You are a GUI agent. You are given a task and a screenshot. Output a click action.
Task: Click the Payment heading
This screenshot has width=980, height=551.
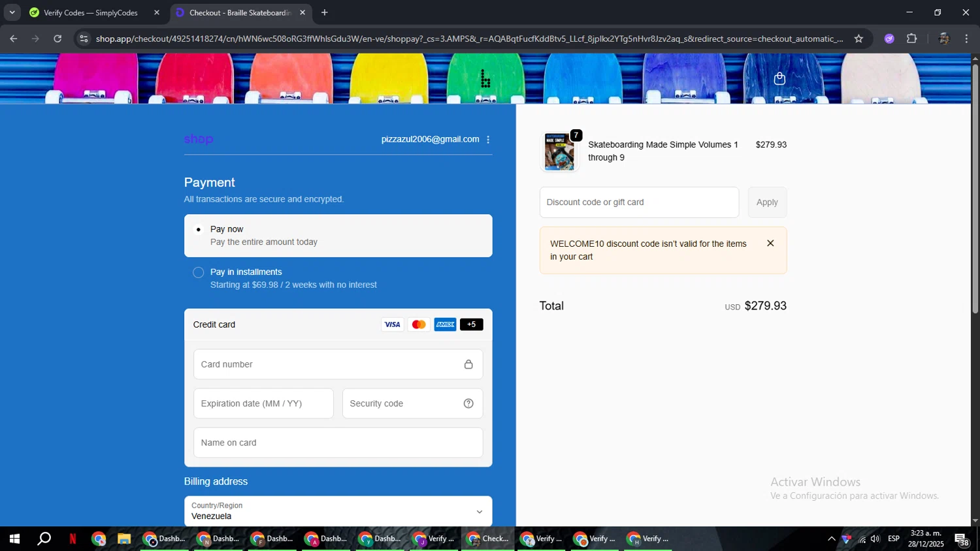(x=209, y=183)
